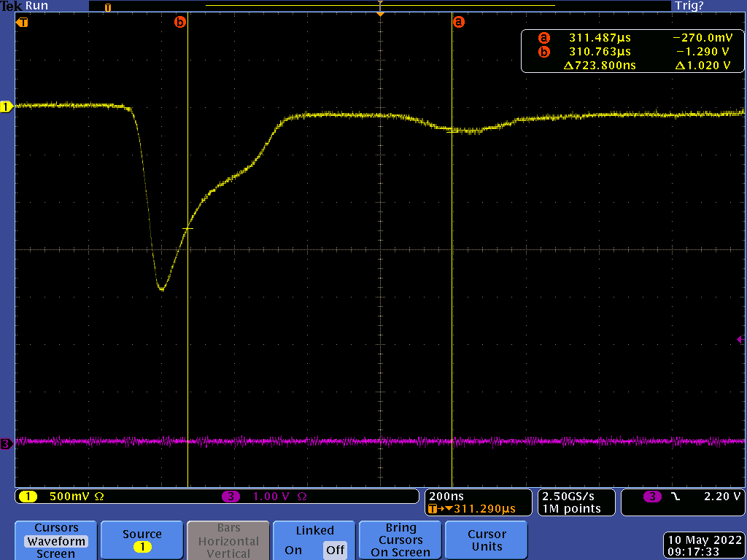Click the orange trigger position marker at top center

click(380, 12)
